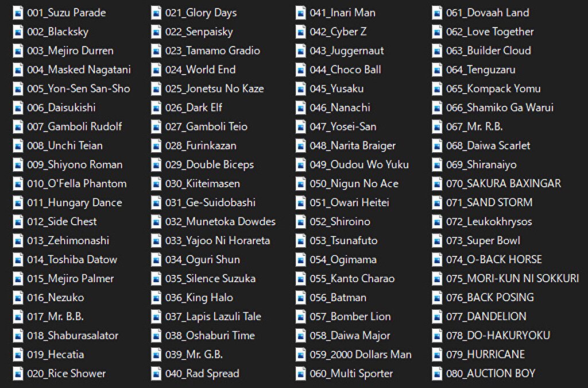Click the 072_Leukokhrysos file name

pos(489,222)
